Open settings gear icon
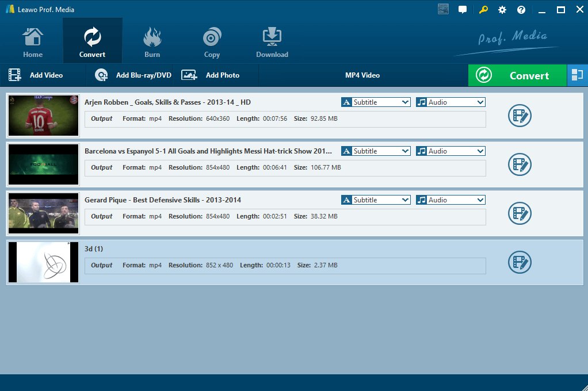588x391 pixels. (x=502, y=10)
